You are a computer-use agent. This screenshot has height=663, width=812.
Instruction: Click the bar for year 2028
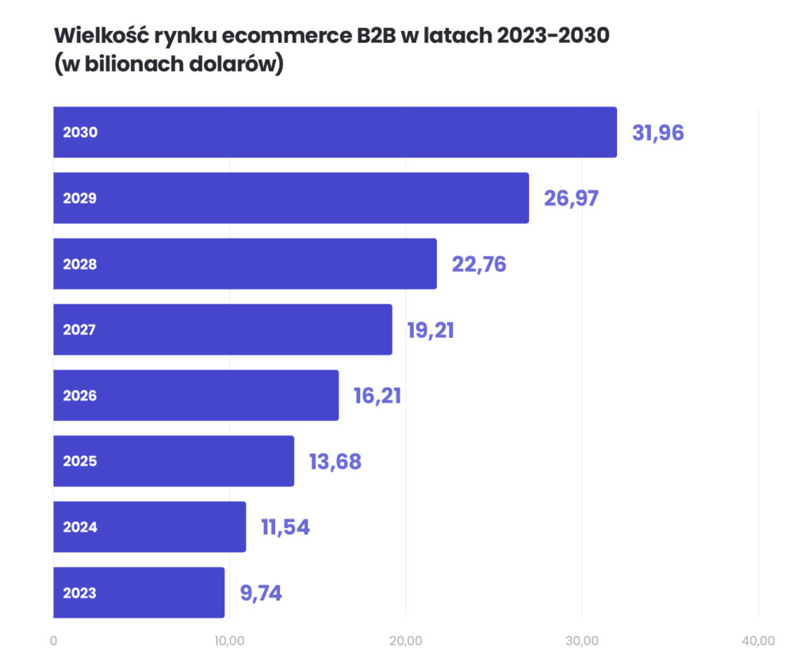click(243, 263)
